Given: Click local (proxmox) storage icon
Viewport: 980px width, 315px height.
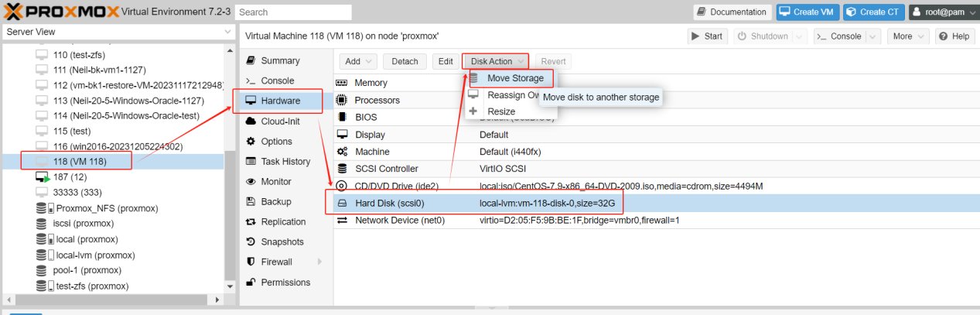Looking at the screenshot, I should pos(45,238).
